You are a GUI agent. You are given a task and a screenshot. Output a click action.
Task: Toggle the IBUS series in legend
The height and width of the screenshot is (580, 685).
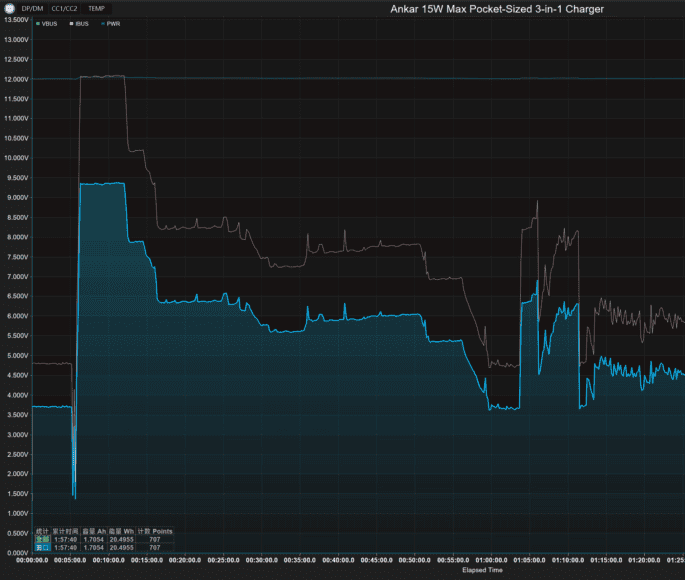click(x=83, y=22)
